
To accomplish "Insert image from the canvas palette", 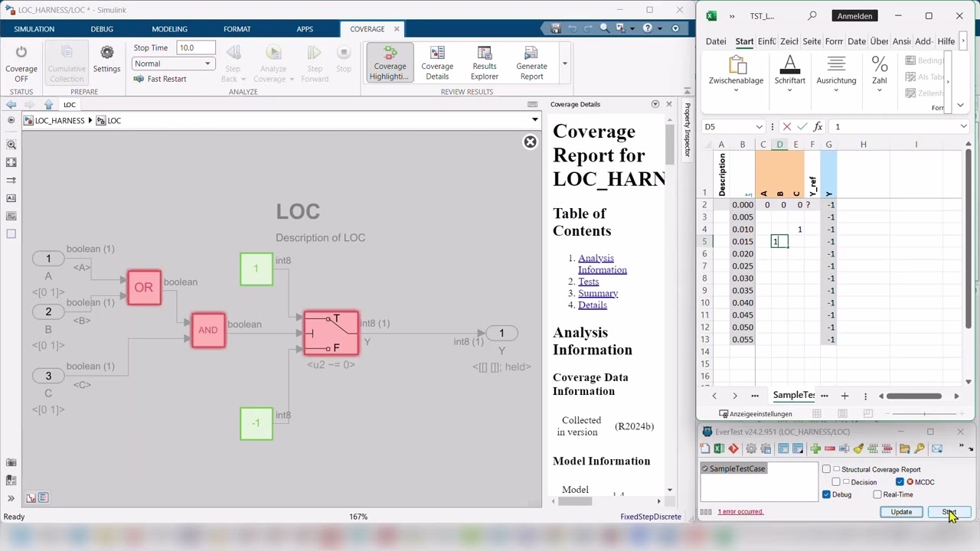I will 11,216.
